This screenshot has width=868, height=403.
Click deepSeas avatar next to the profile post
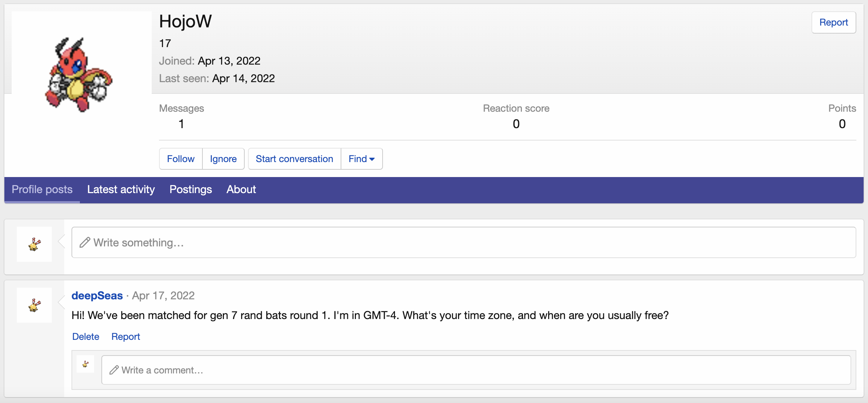click(x=34, y=305)
